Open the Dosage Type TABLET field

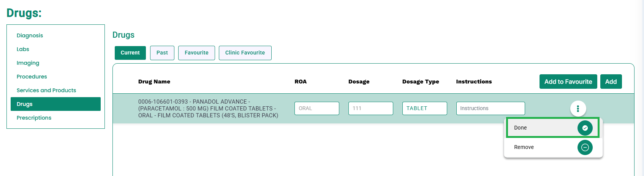[424, 108]
